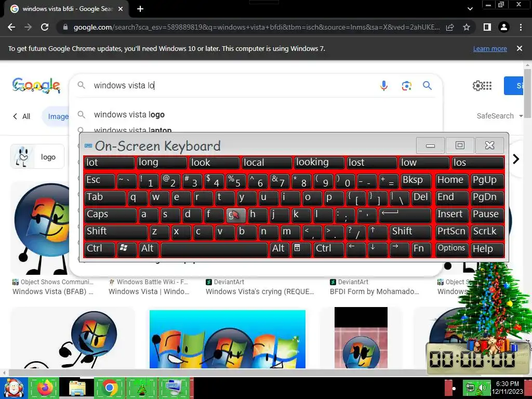Search by image with the Lens icon
Viewport: 532px width, 399px height.
tap(406, 86)
